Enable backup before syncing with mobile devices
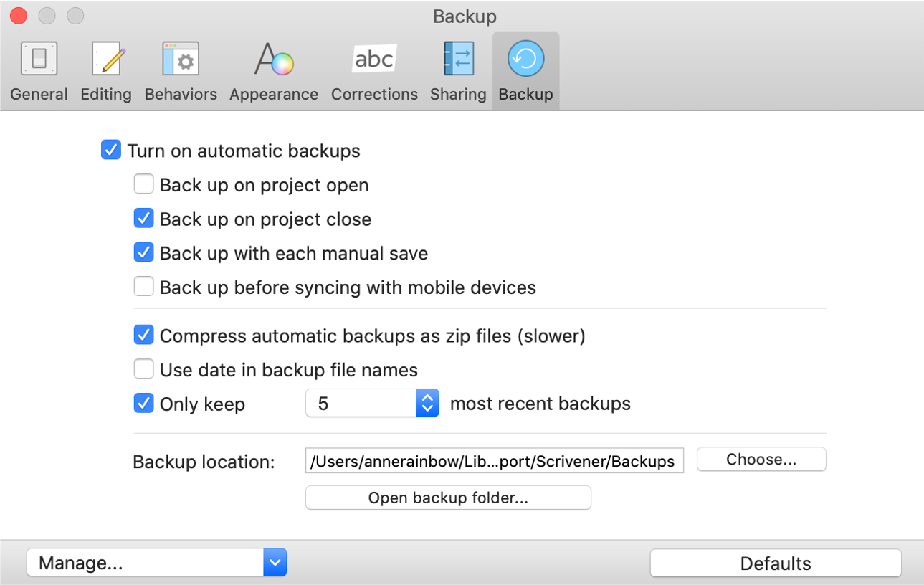Screen dimensions: 924x585 (x=144, y=287)
